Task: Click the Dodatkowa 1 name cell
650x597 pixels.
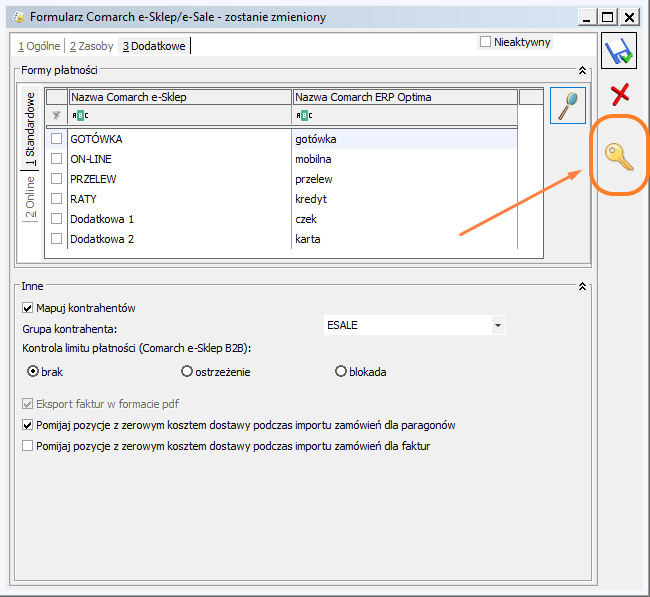Action: click(179, 219)
